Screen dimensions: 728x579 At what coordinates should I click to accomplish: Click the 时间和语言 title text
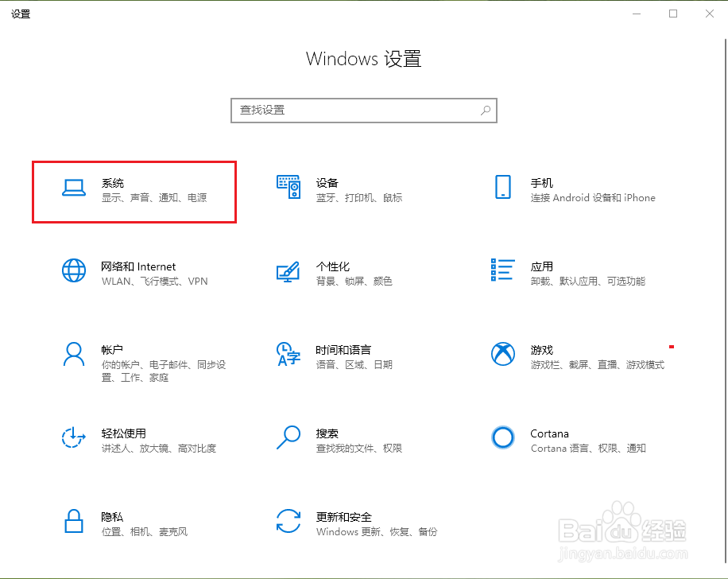[x=343, y=350]
